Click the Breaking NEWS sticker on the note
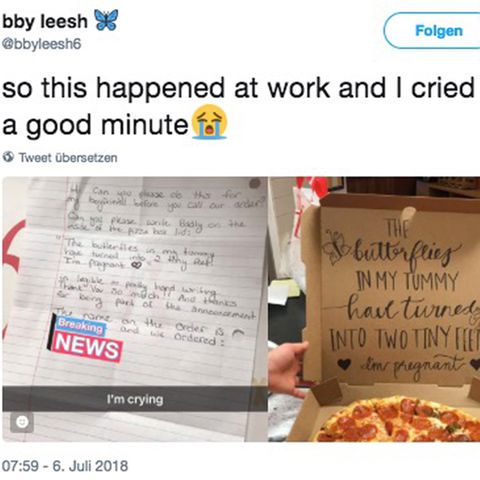The image size is (480, 480). coord(86,338)
